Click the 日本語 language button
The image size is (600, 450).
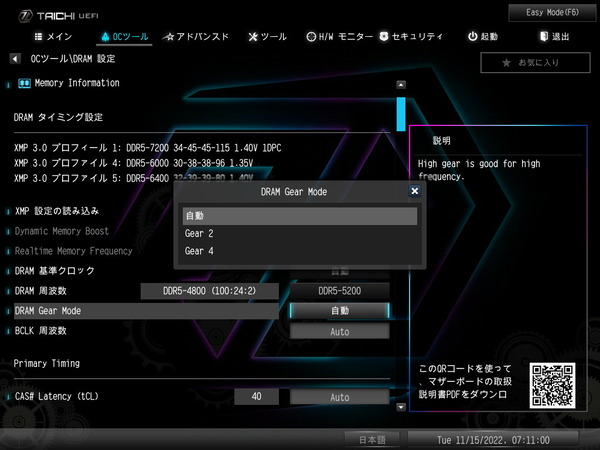coord(372,440)
